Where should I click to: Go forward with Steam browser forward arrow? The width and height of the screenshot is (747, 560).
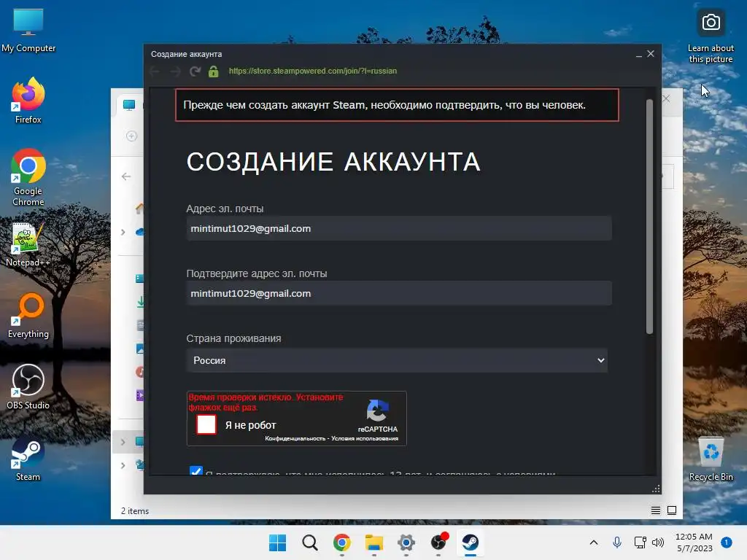point(175,71)
